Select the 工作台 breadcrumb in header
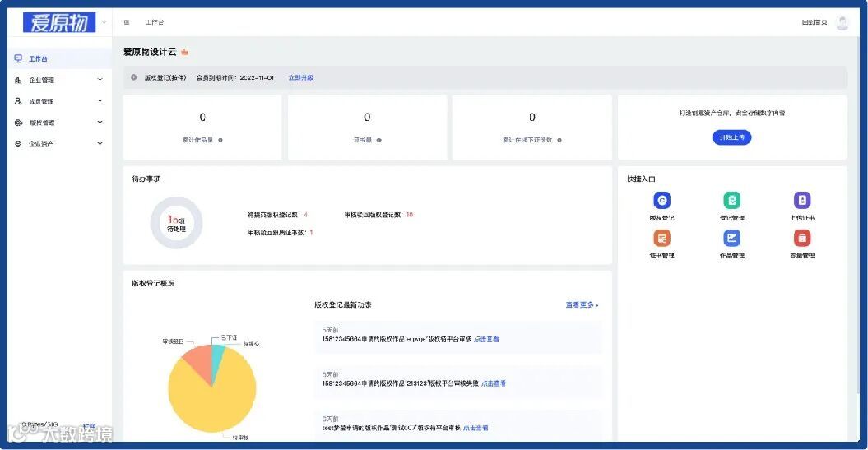The height and width of the screenshot is (450, 868). pyautogui.click(x=155, y=22)
